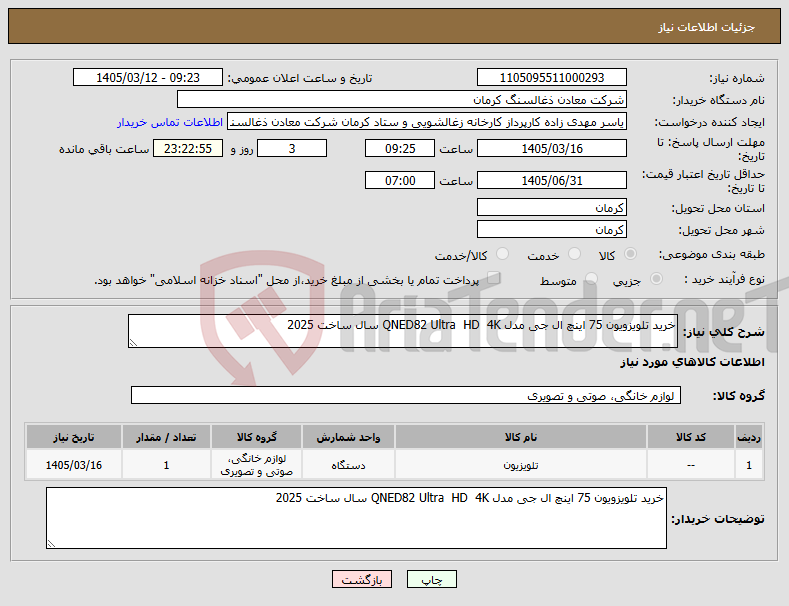Viewport: 789px width, 606px height.
Task: Select the کالا/خدمت radio button
Action: coord(502,254)
